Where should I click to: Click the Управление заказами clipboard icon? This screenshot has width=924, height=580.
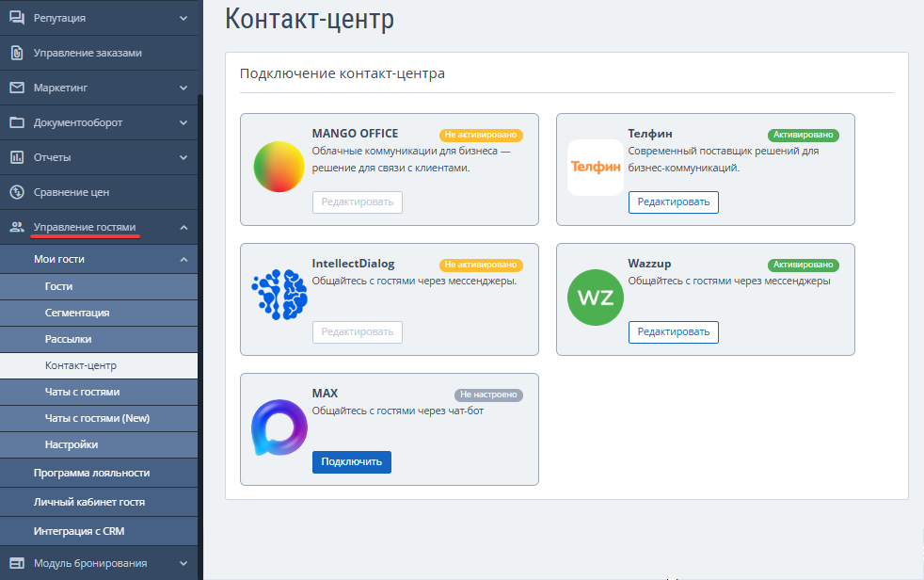[x=17, y=53]
